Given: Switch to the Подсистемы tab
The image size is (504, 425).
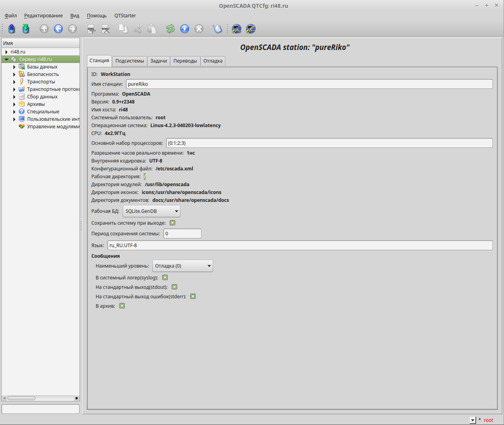Looking at the screenshot, I should coord(130,61).
